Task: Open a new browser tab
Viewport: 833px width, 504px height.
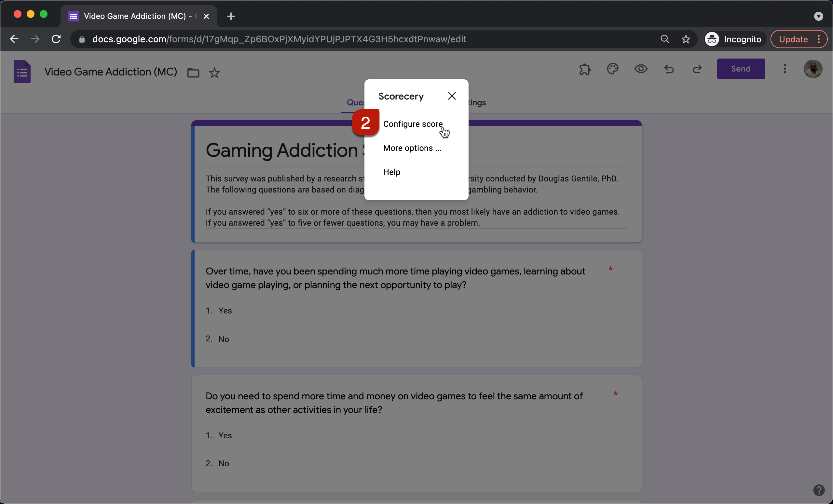Action: pyautogui.click(x=231, y=16)
